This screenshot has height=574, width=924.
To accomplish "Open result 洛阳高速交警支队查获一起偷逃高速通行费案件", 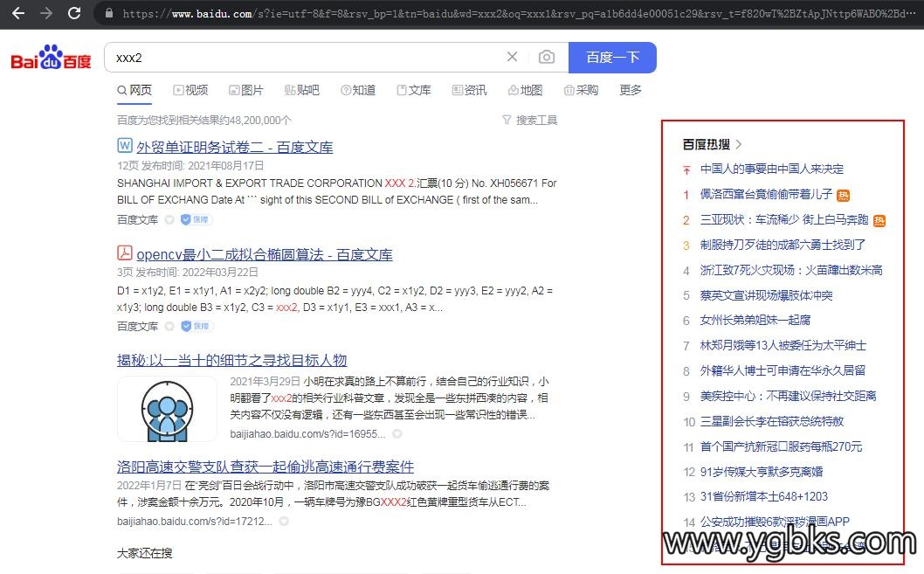I will click(265, 467).
